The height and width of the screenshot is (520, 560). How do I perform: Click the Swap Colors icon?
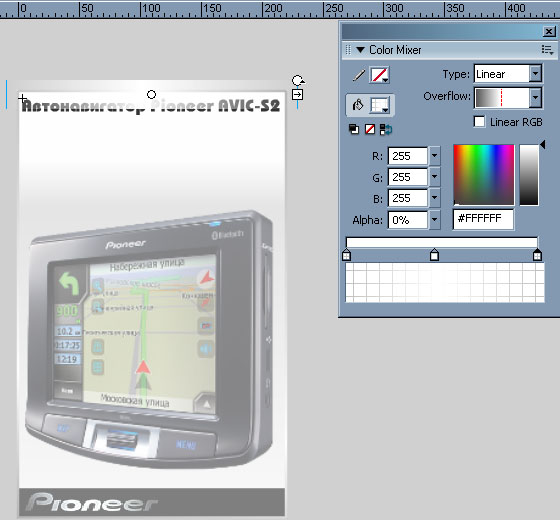click(x=386, y=129)
